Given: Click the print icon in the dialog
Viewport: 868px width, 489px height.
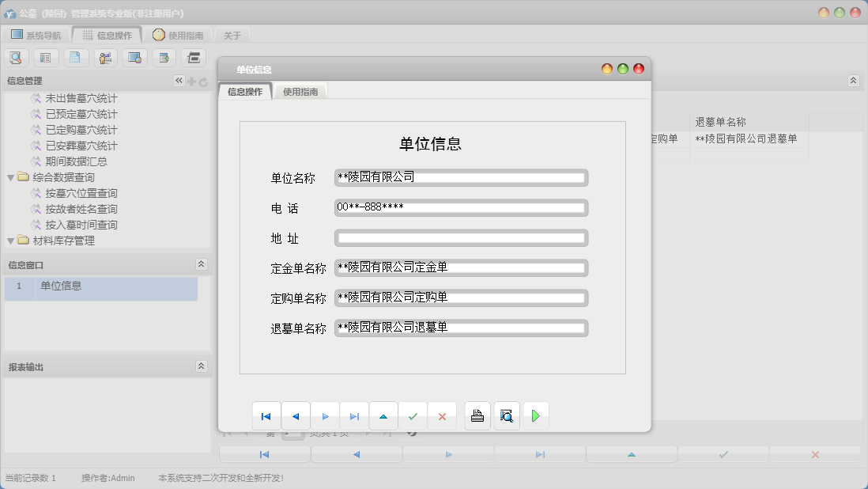Looking at the screenshot, I should point(477,415).
